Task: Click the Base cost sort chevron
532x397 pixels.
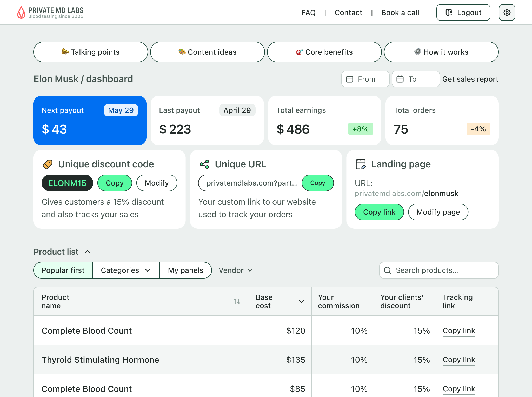Action: pyautogui.click(x=301, y=301)
